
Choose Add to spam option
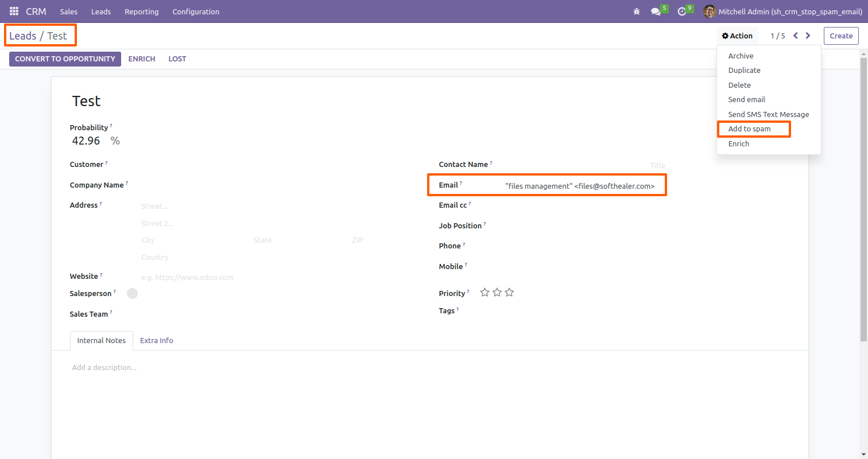[749, 129]
